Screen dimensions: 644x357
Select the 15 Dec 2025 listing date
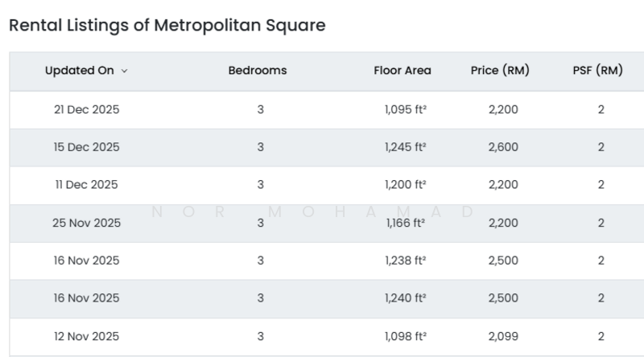tap(86, 147)
